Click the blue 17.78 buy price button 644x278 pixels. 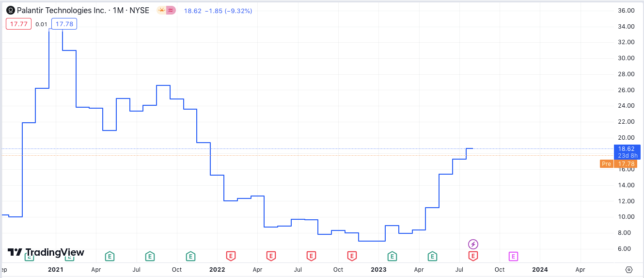tap(64, 24)
